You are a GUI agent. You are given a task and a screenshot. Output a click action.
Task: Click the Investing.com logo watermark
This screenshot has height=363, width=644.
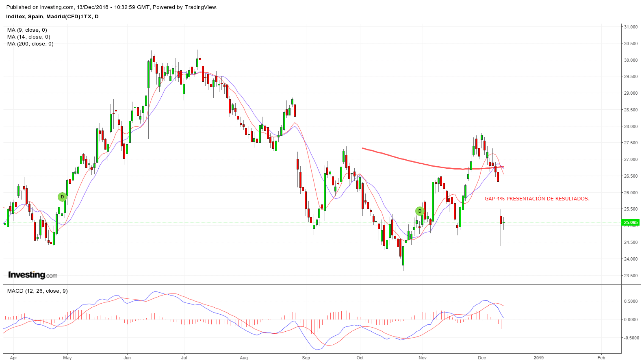click(33, 275)
